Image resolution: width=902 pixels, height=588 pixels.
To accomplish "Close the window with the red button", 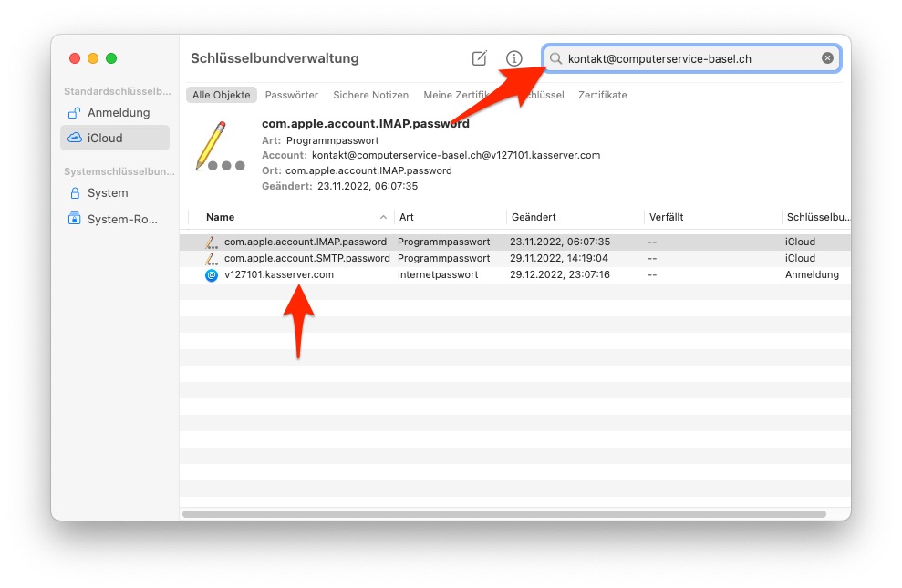I will coord(75,58).
